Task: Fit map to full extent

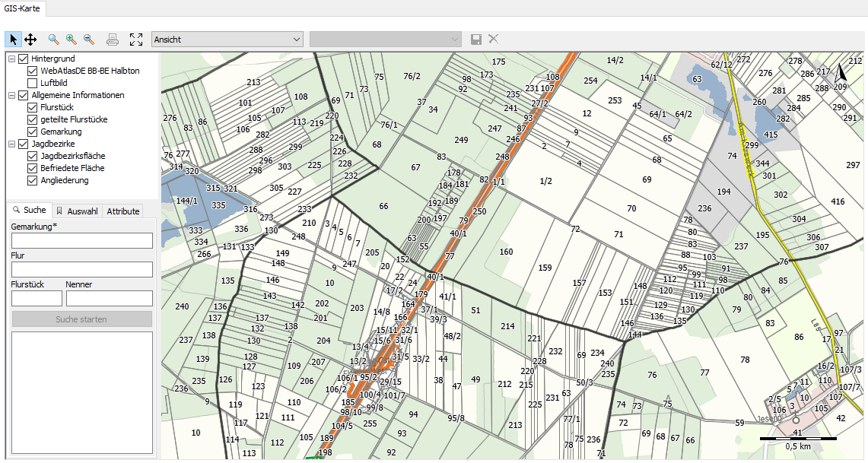Action: [136, 39]
